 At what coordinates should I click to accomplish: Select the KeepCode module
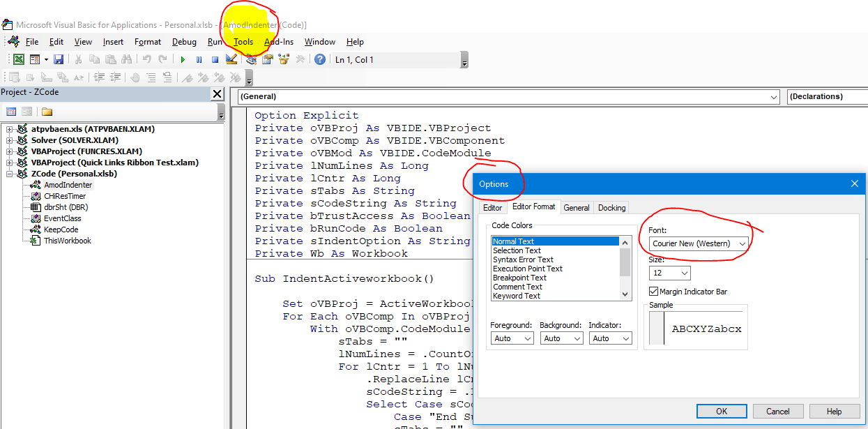[x=61, y=229]
